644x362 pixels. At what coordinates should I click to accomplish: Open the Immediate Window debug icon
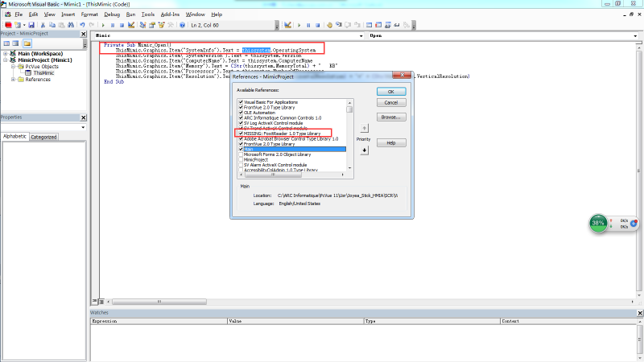378,25
